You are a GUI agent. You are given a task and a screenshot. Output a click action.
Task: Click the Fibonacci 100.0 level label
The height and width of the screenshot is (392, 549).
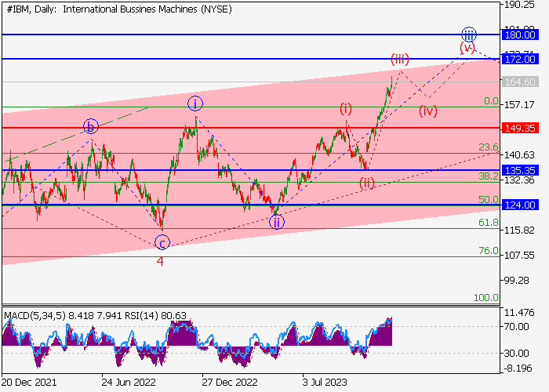pyautogui.click(x=486, y=298)
